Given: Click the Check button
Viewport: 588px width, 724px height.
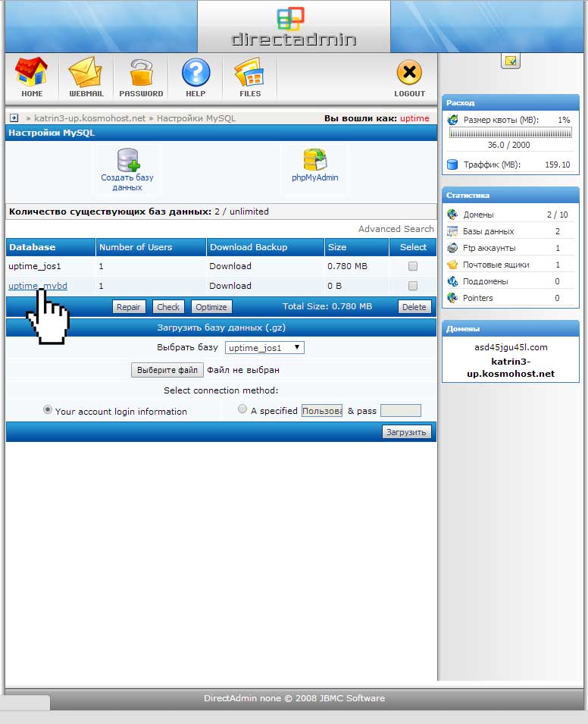Looking at the screenshot, I should tap(168, 307).
